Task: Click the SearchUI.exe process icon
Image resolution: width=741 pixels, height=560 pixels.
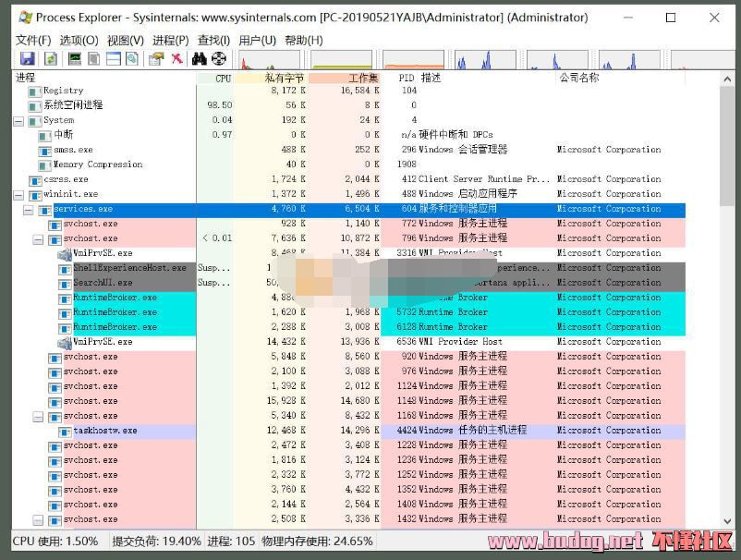Action: click(x=65, y=284)
